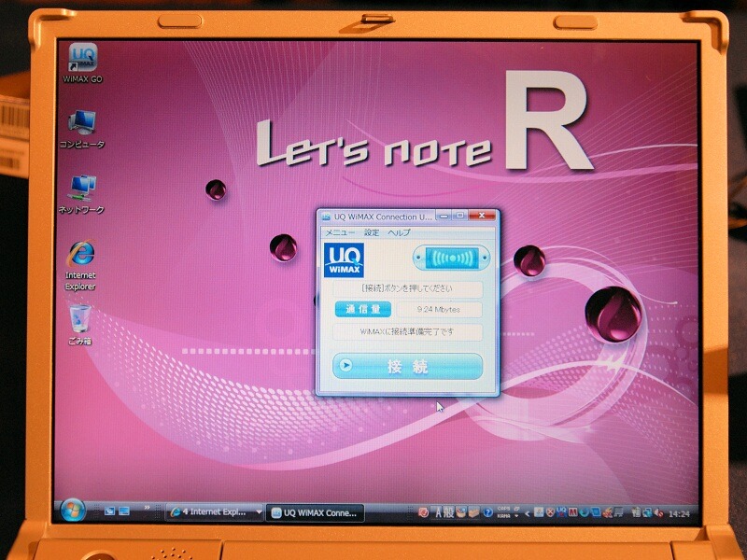The height and width of the screenshot is (560, 747).
Task: Select the Internet Explorer desktop icon
Action: [x=80, y=265]
